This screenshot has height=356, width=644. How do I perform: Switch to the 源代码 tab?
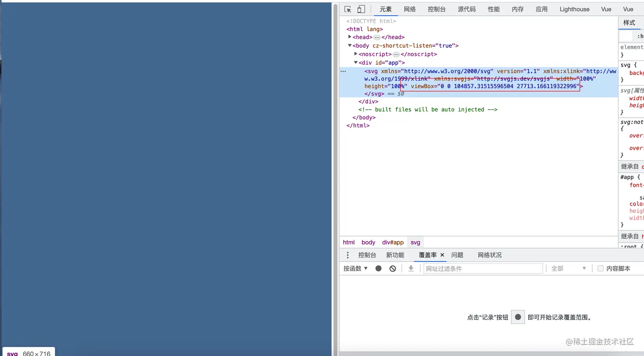(x=467, y=9)
